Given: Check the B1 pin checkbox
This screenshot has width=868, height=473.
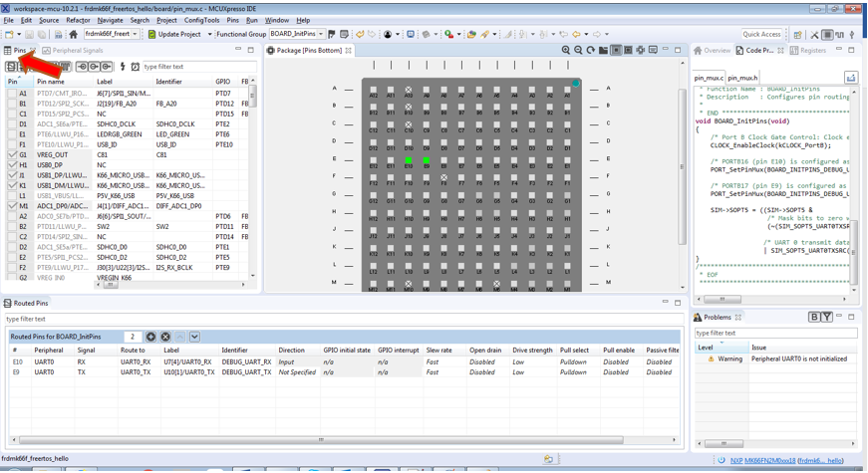Looking at the screenshot, I should pyautogui.click(x=12, y=104).
